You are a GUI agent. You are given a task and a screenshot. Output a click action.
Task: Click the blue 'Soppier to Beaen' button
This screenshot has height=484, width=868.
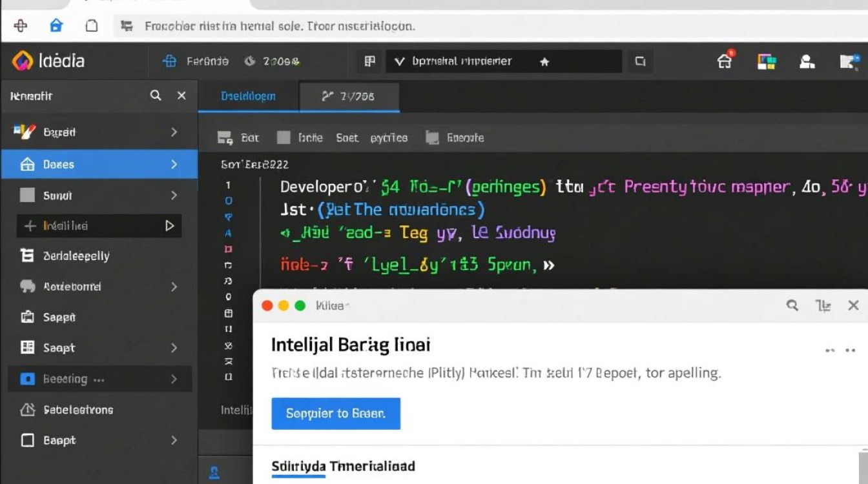[336, 414]
